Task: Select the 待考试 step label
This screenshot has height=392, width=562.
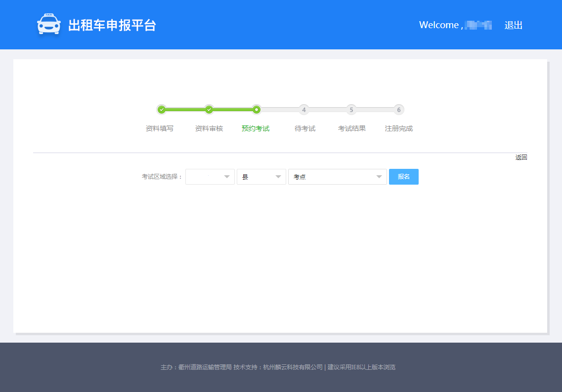Action: pos(305,128)
